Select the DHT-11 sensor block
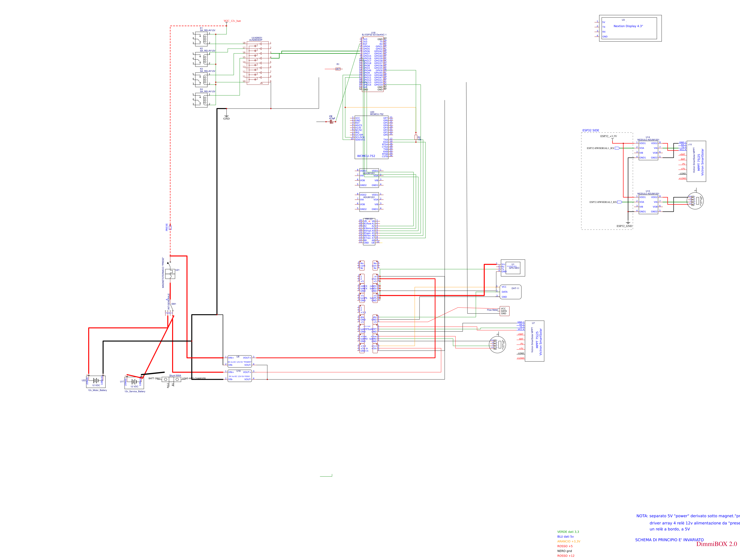740x560 pixels. click(x=511, y=292)
